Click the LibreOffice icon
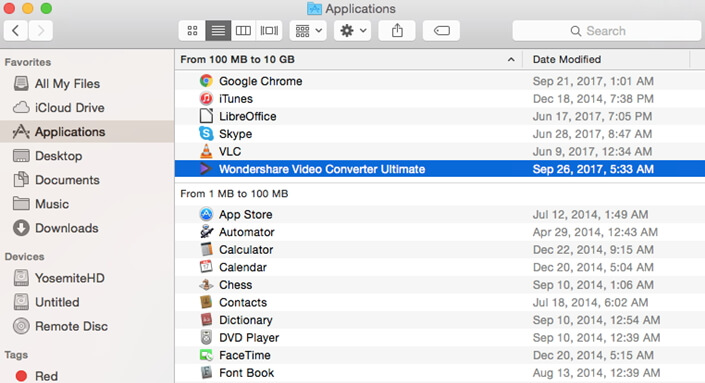 point(206,116)
